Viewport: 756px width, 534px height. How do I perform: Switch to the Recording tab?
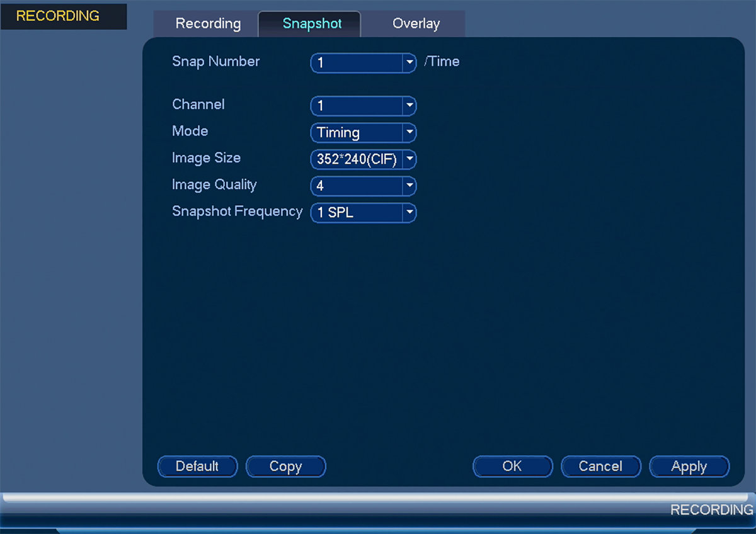(x=208, y=24)
